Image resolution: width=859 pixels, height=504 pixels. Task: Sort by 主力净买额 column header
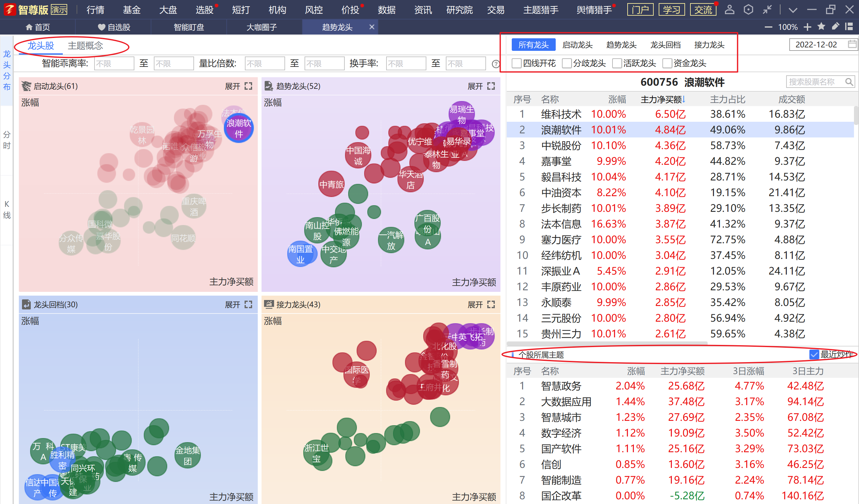tap(663, 99)
